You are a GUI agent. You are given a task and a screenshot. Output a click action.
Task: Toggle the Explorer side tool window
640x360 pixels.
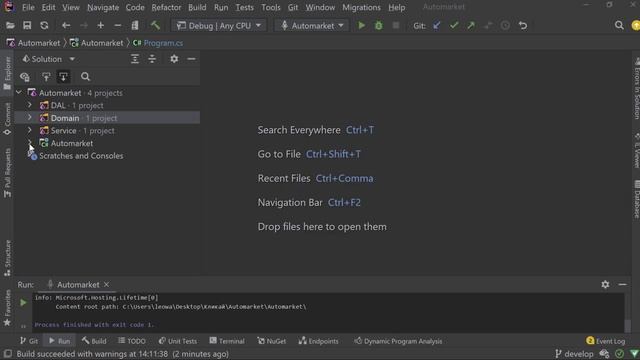click(7, 73)
